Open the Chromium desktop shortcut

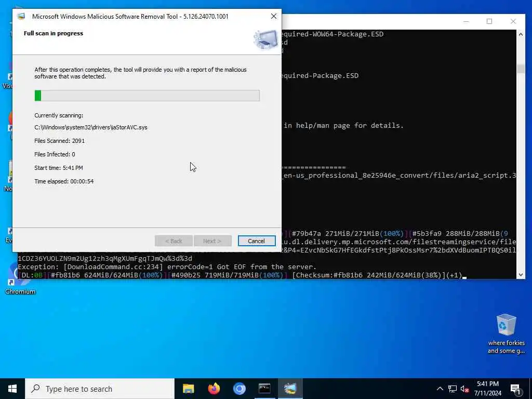20,279
